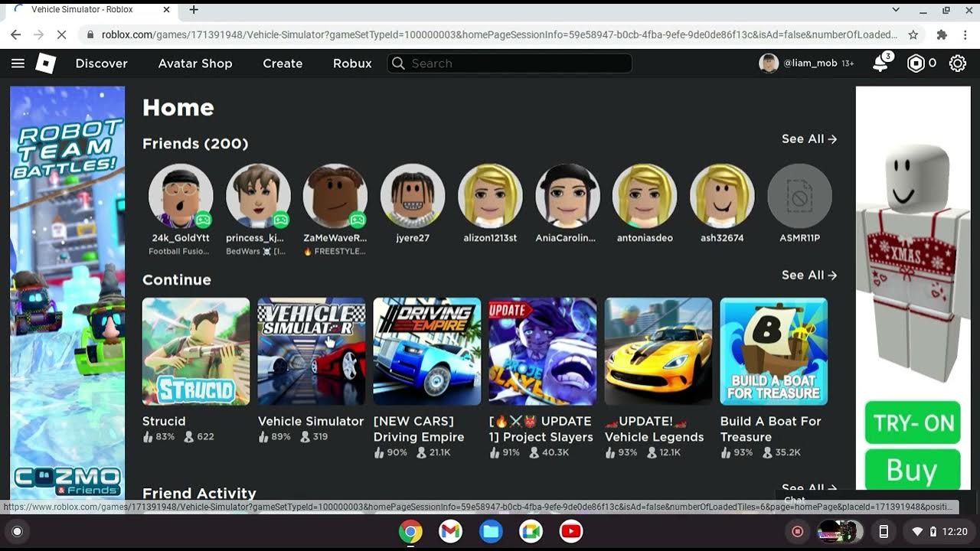The width and height of the screenshot is (980, 551).
Task: Open the Vehicle Legends game thumbnail
Action: click(x=658, y=351)
